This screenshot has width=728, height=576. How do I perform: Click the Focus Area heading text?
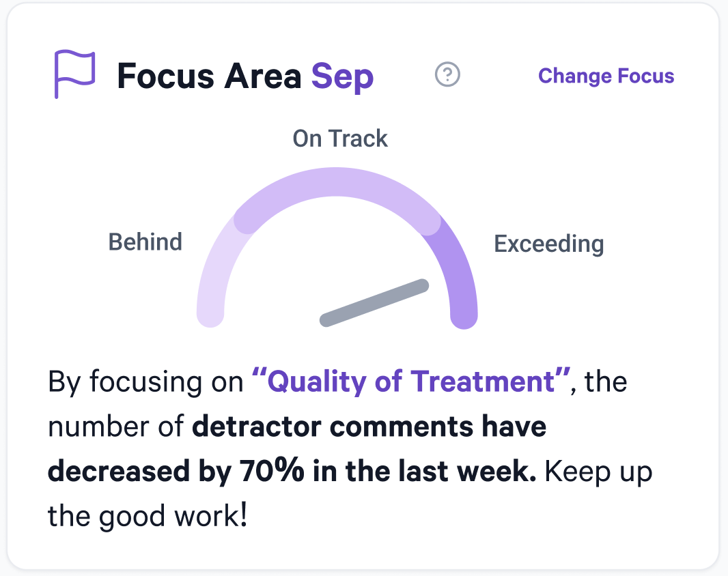(209, 76)
